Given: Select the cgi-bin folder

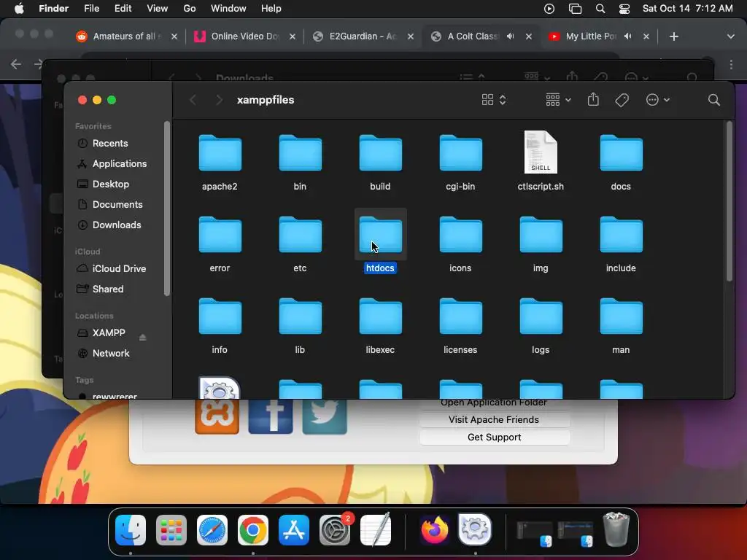Looking at the screenshot, I should click(460, 153).
